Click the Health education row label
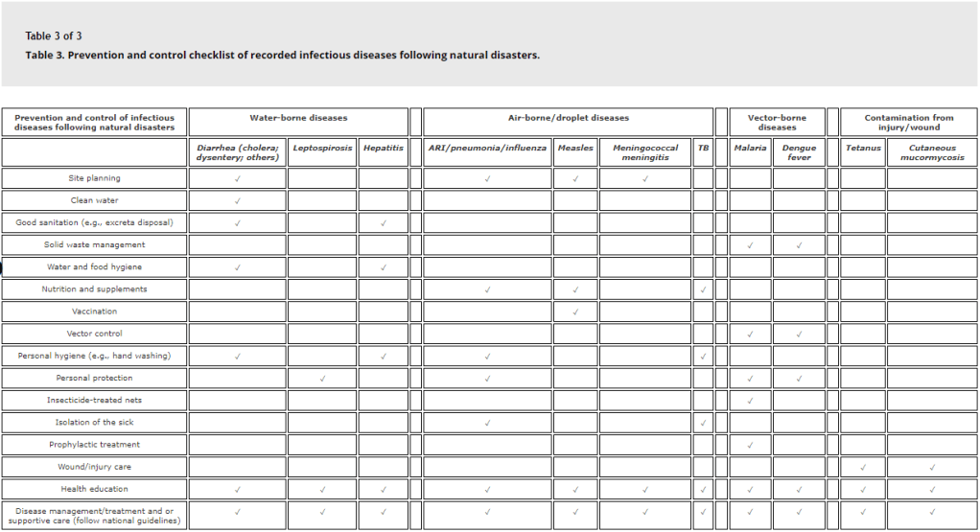Viewport: 980px width, 532px height. tap(94, 490)
